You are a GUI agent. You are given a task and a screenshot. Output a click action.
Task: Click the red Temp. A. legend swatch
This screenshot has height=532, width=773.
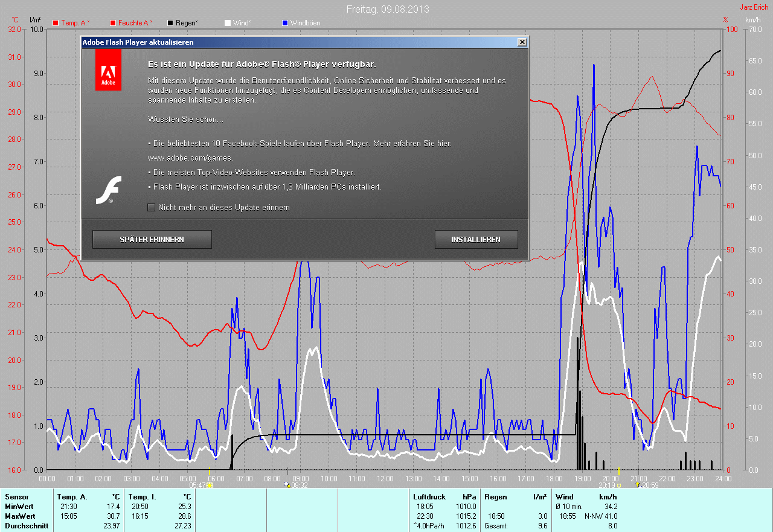point(56,23)
